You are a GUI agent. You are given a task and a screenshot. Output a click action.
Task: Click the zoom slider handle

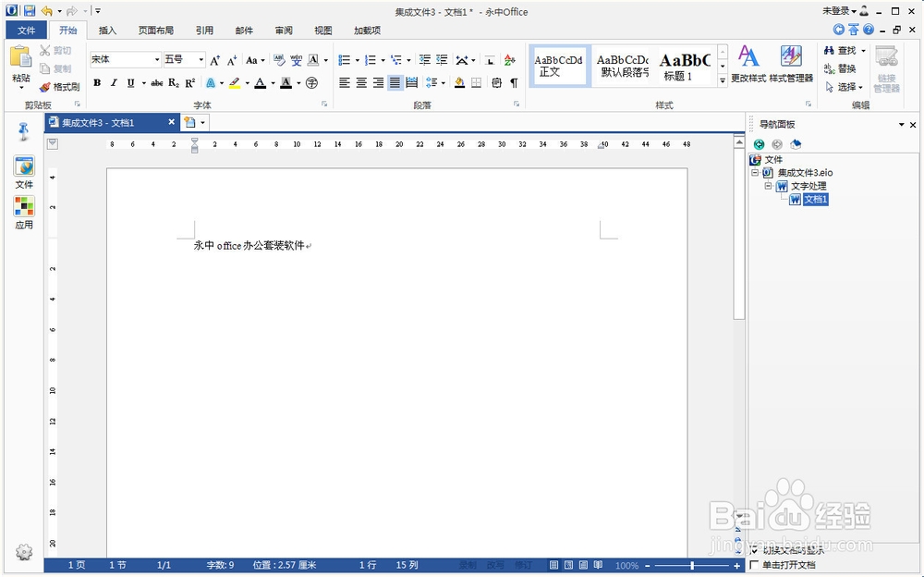(692, 565)
